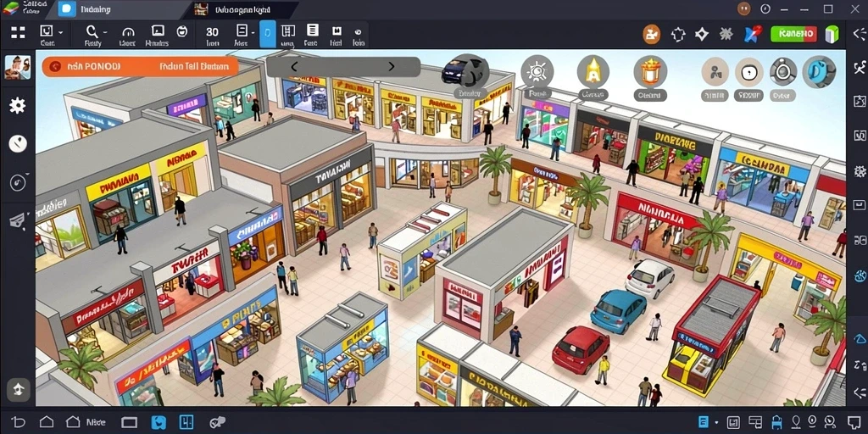Click the round clock icon in left sidebar
868x434 pixels.
point(18,144)
